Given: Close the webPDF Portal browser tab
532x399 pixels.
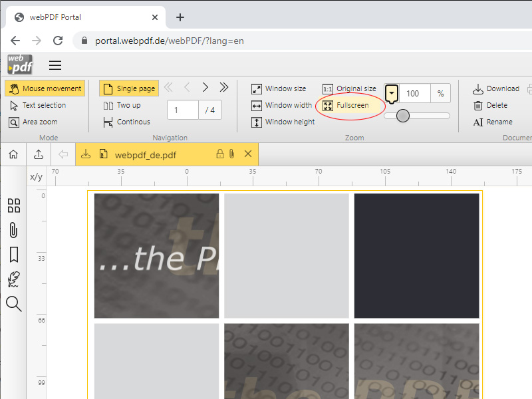Looking at the screenshot, I should [x=155, y=17].
